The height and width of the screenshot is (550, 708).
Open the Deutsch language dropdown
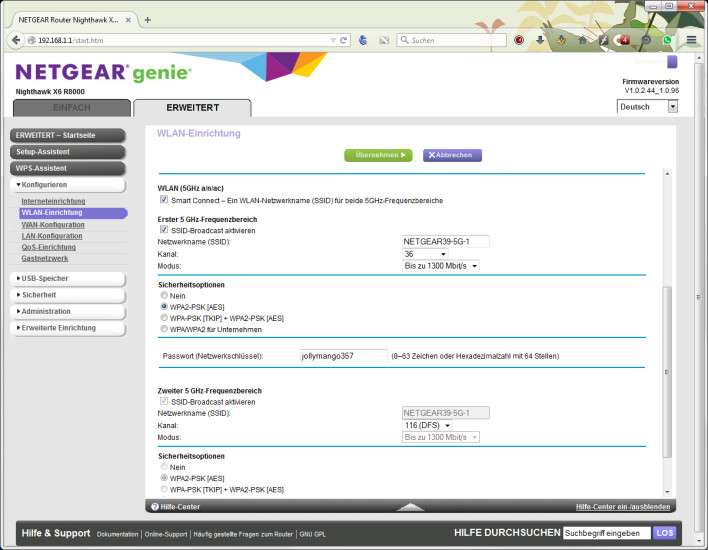(647, 107)
